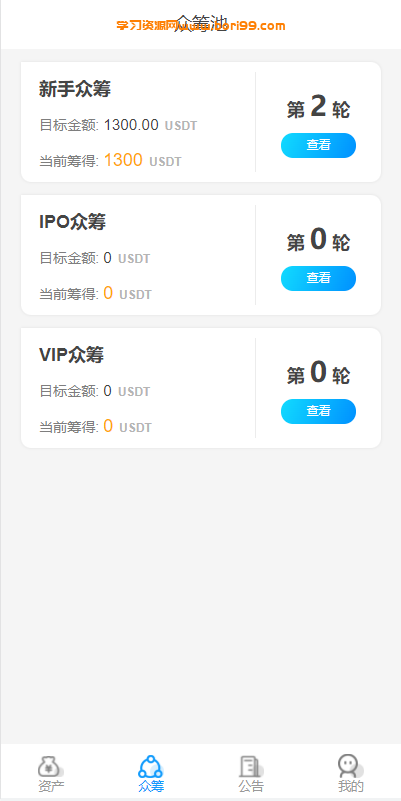401x801 pixels.
Task: Tap the 我的 tab label
Action: pyautogui.click(x=351, y=786)
